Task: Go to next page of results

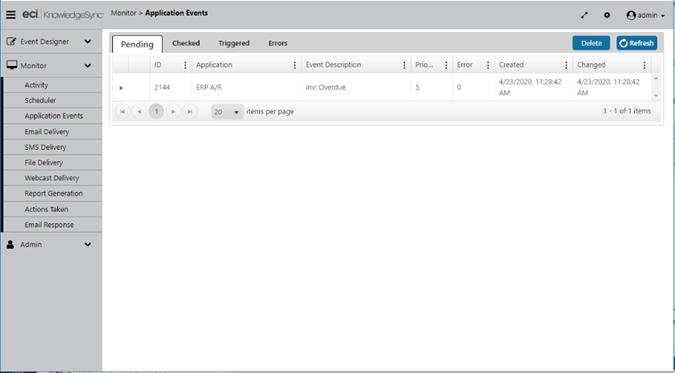Action: 173,112
